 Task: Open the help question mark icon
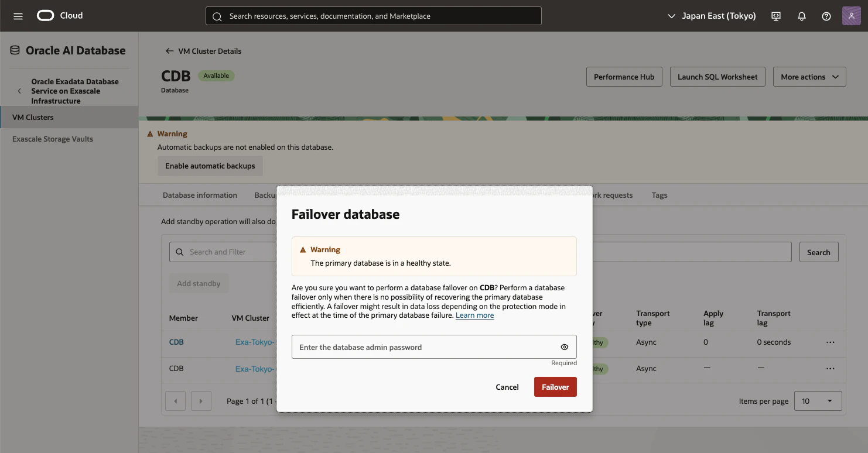click(x=826, y=16)
